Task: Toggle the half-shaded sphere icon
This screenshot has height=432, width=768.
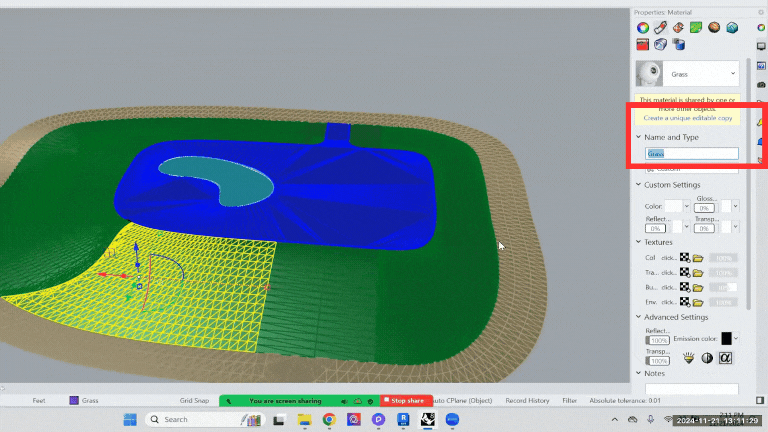Action: pos(707,358)
